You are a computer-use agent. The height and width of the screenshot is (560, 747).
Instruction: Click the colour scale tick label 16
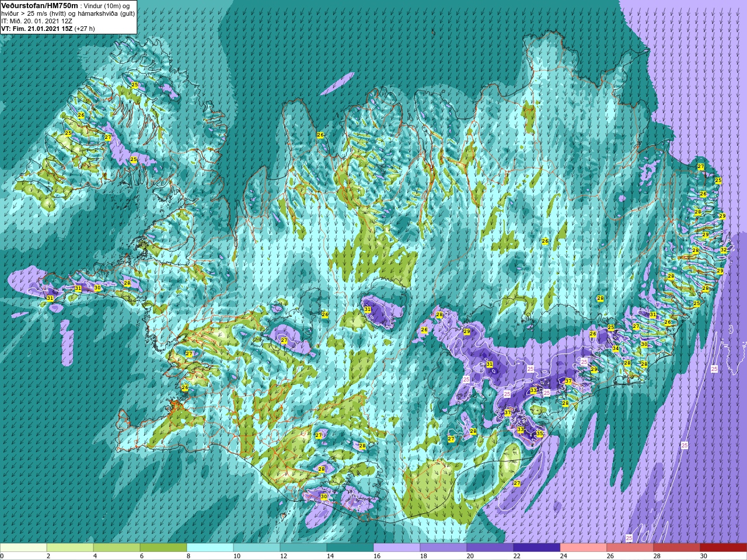pyautogui.click(x=377, y=556)
